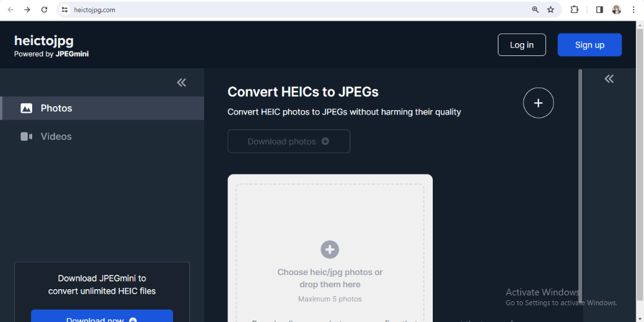Click the Photos picture icon
The height and width of the screenshot is (322, 644).
pyautogui.click(x=26, y=108)
